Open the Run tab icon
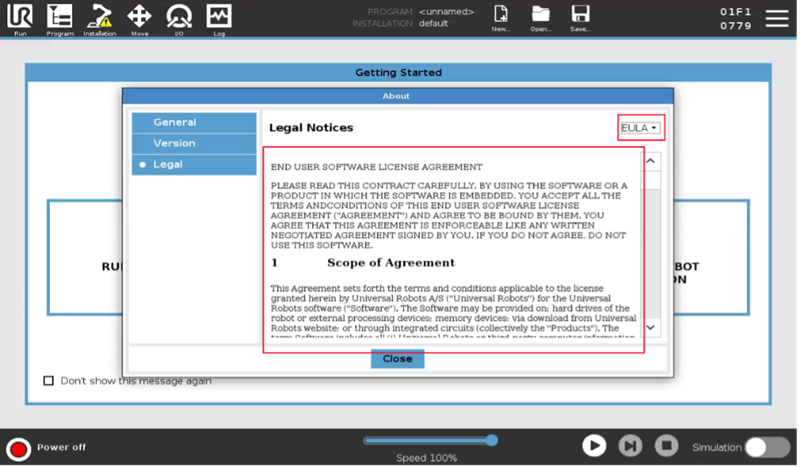The height and width of the screenshot is (467, 800). [x=20, y=17]
